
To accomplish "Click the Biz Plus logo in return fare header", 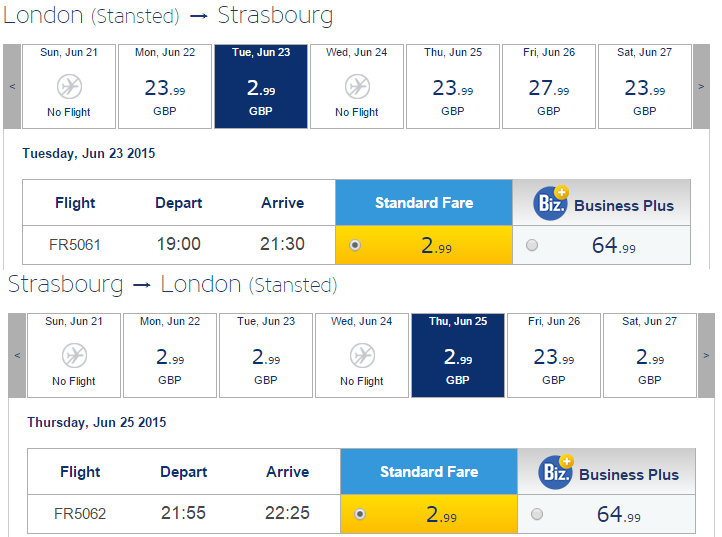I will click(x=556, y=472).
